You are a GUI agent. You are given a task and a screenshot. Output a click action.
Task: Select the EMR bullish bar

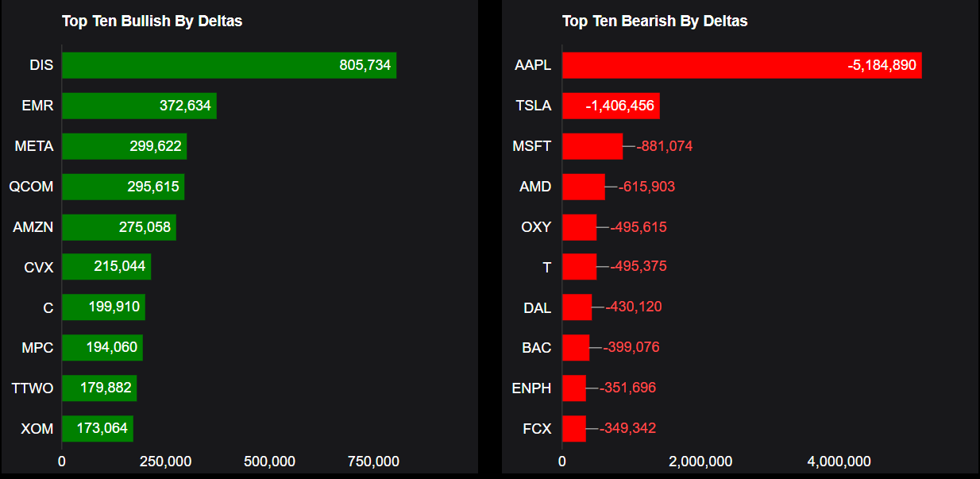click(139, 106)
